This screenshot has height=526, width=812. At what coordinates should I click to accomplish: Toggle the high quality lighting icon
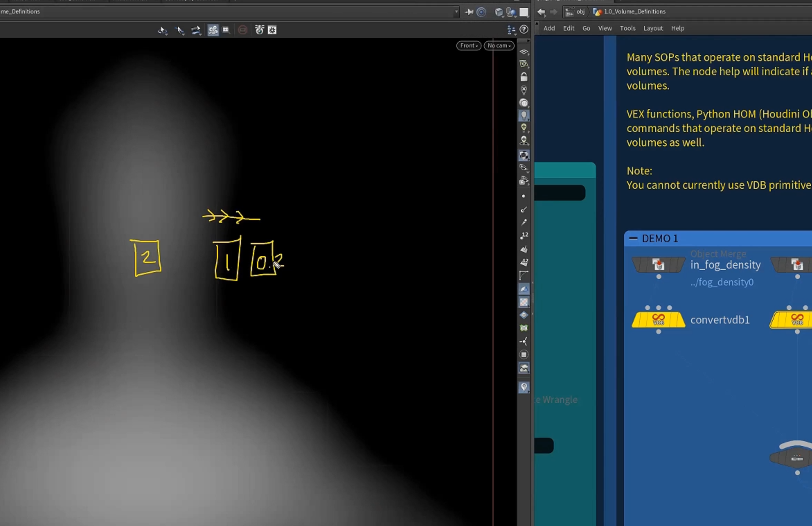[524, 128]
